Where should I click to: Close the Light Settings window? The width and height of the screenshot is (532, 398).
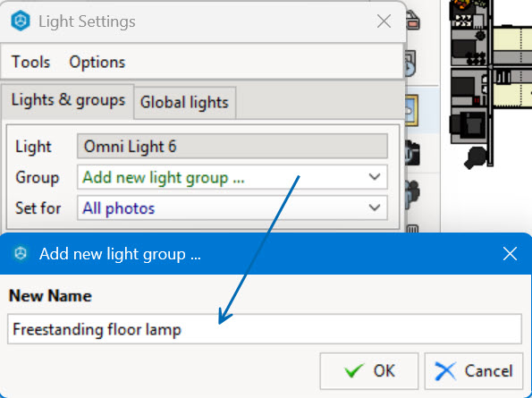[x=384, y=21]
